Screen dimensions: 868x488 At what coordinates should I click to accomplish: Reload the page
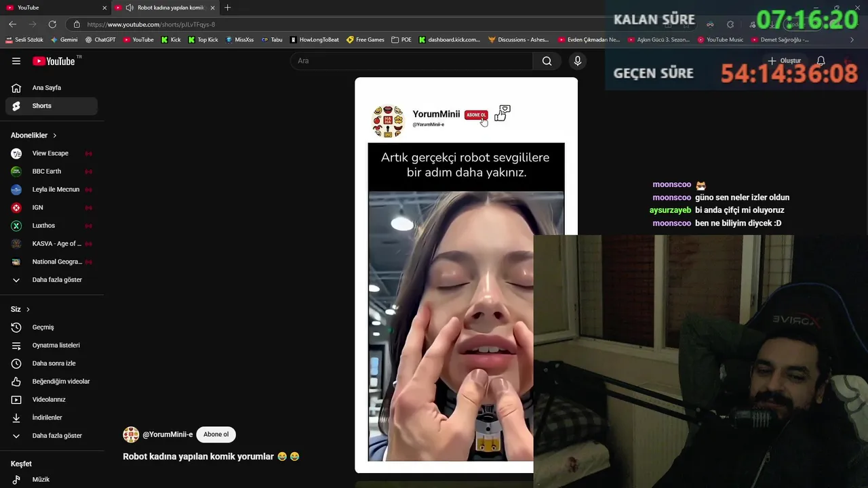pyautogui.click(x=52, y=24)
